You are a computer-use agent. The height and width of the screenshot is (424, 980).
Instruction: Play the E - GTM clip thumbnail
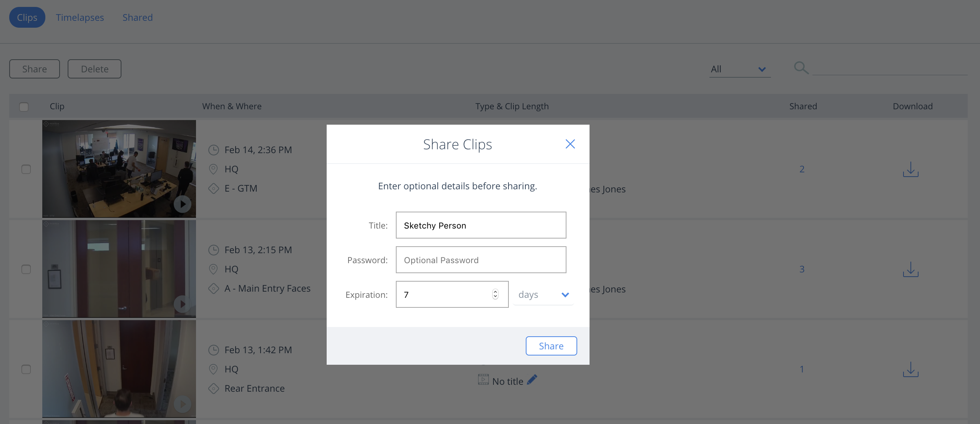(x=183, y=204)
